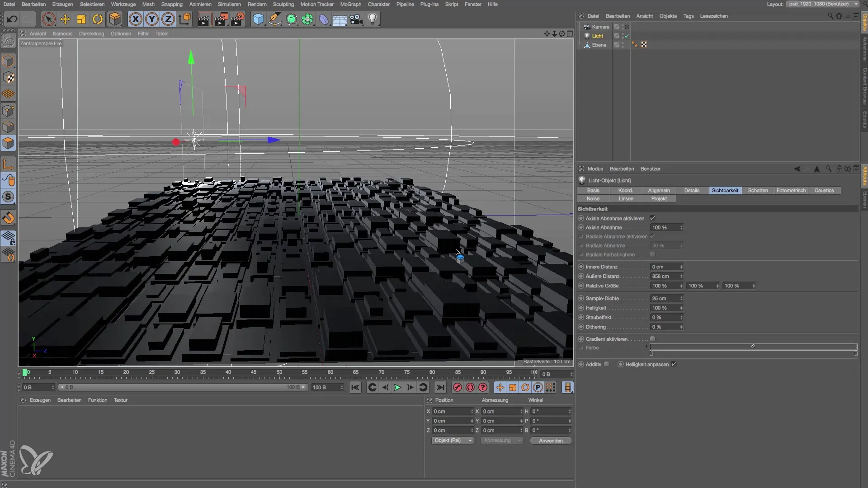868x488 pixels.
Task: Expand the Farbe gradient disclosure arrow
Action: [646, 347]
